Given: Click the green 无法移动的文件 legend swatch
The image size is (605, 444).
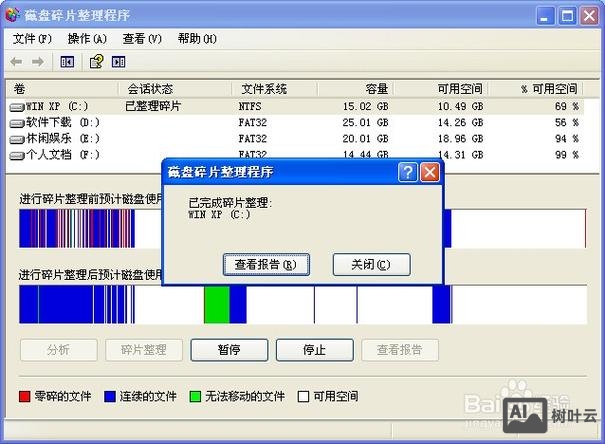Looking at the screenshot, I should pyautogui.click(x=195, y=397).
